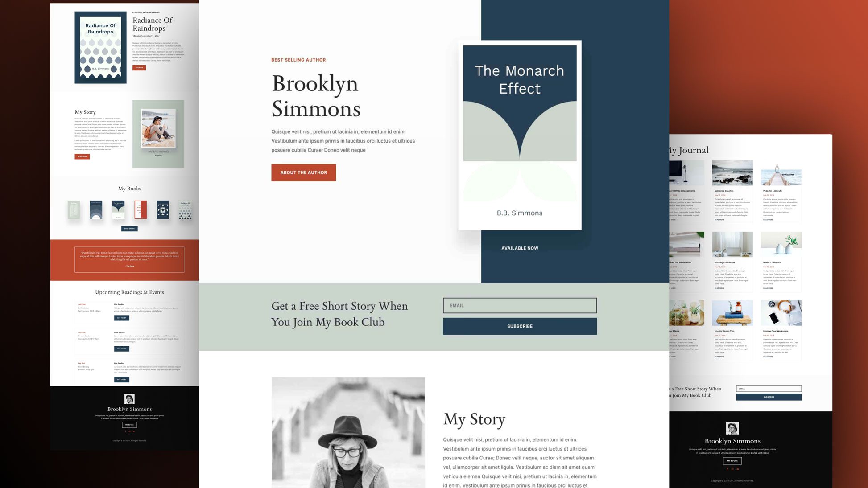
Task: Select the 'My Story' menu section
Action: pyautogui.click(x=85, y=111)
